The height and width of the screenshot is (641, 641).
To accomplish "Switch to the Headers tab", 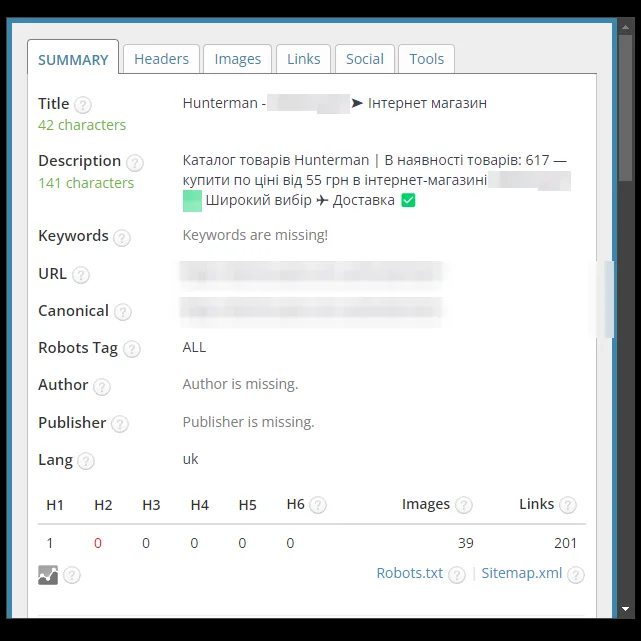I will pyautogui.click(x=161, y=59).
